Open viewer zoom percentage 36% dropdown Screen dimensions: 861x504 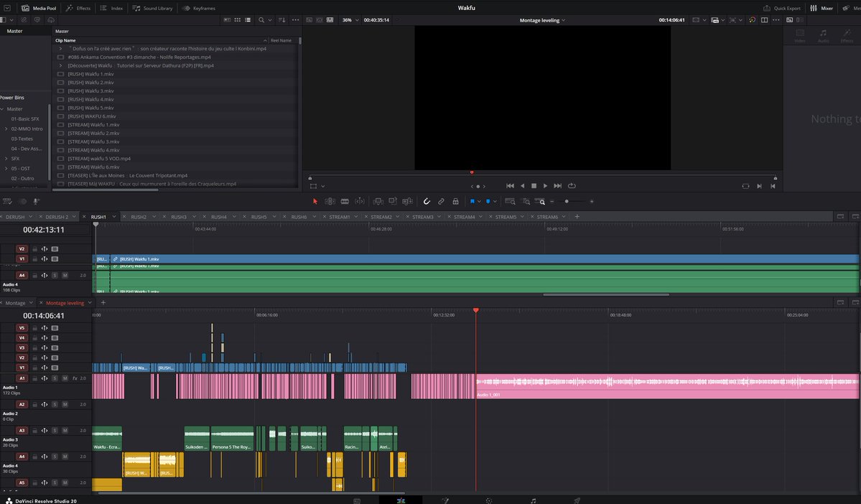coord(350,20)
